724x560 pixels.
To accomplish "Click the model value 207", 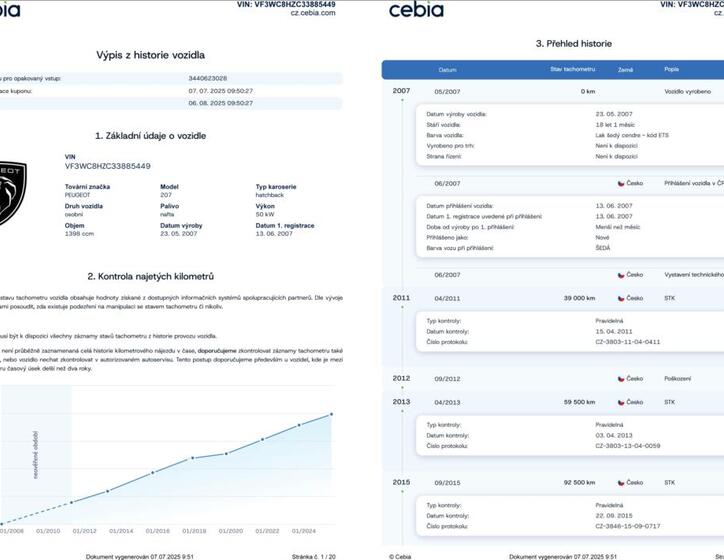I will click(166, 195).
